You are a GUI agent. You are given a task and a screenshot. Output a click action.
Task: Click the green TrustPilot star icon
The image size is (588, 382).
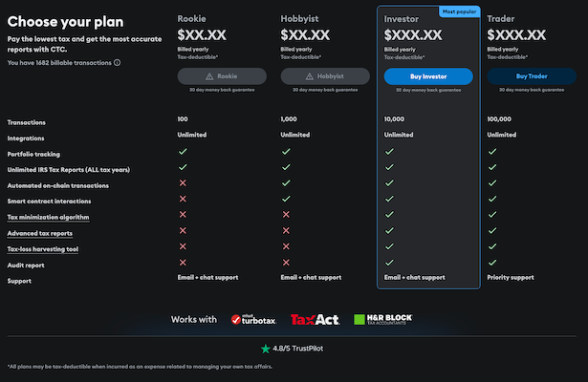coord(266,349)
